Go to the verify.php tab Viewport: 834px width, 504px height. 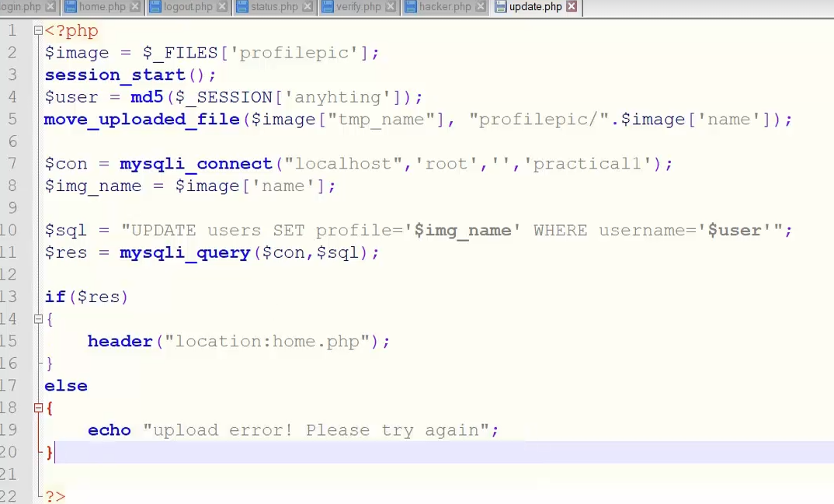358,7
